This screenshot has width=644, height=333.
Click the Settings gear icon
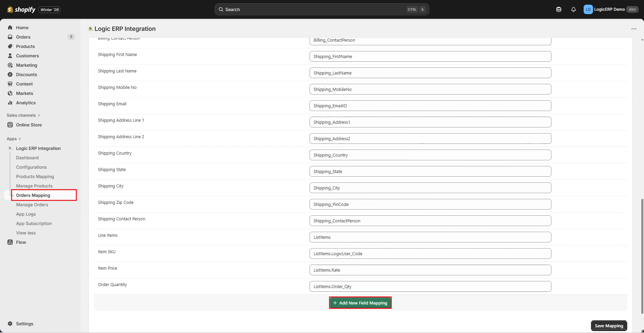tap(10, 324)
